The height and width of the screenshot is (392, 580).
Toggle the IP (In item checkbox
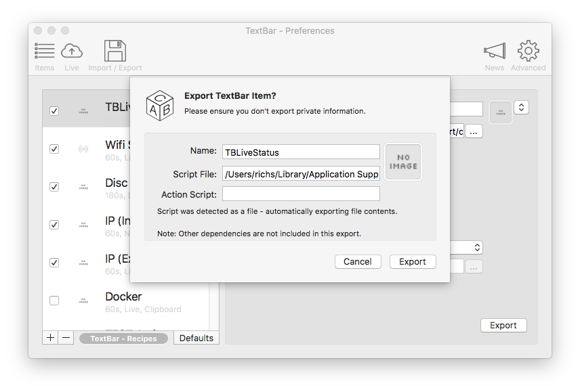coord(54,225)
